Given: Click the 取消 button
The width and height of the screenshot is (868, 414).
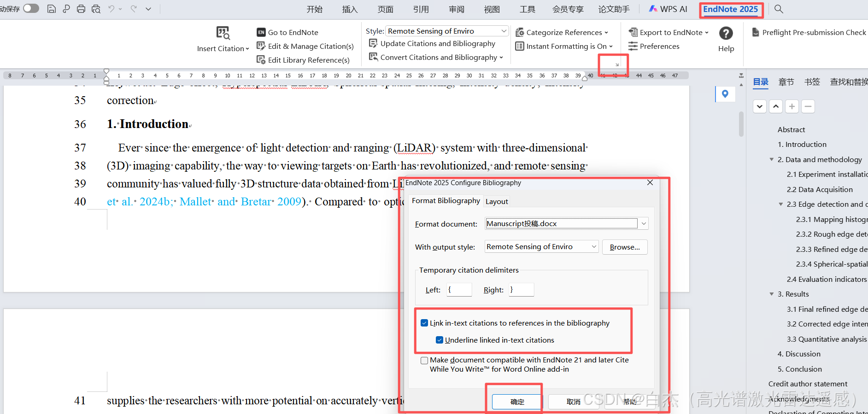Looking at the screenshot, I should click(573, 402).
